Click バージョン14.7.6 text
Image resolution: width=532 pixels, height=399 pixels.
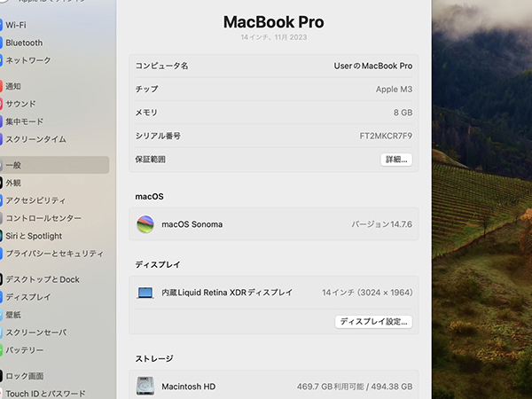coord(381,224)
